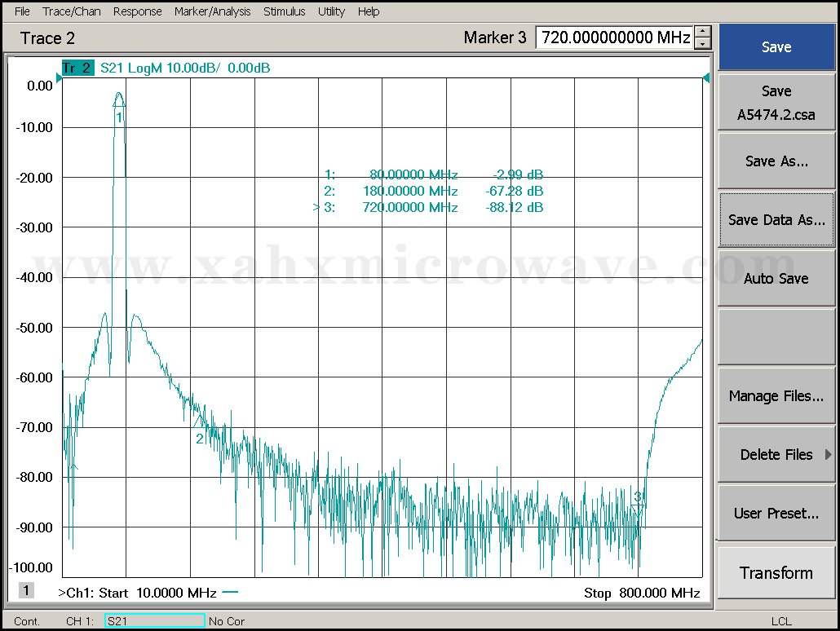This screenshot has height=631, width=840.
Task: Click the Auto Save softkey
Action: point(776,279)
